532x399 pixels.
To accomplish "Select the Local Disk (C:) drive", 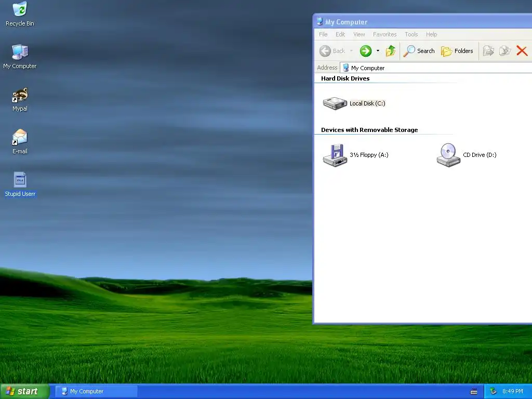I will [x=354, y=103].
